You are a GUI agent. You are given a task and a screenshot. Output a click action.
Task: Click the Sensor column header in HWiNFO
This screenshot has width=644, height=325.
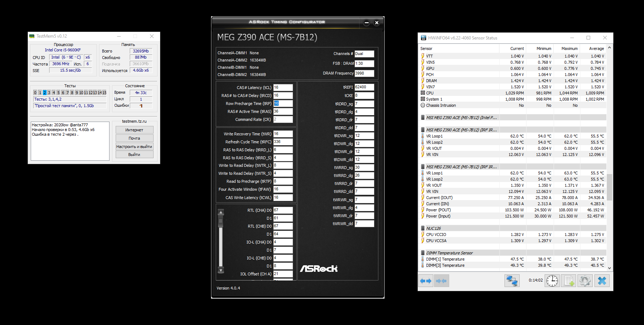459,48
